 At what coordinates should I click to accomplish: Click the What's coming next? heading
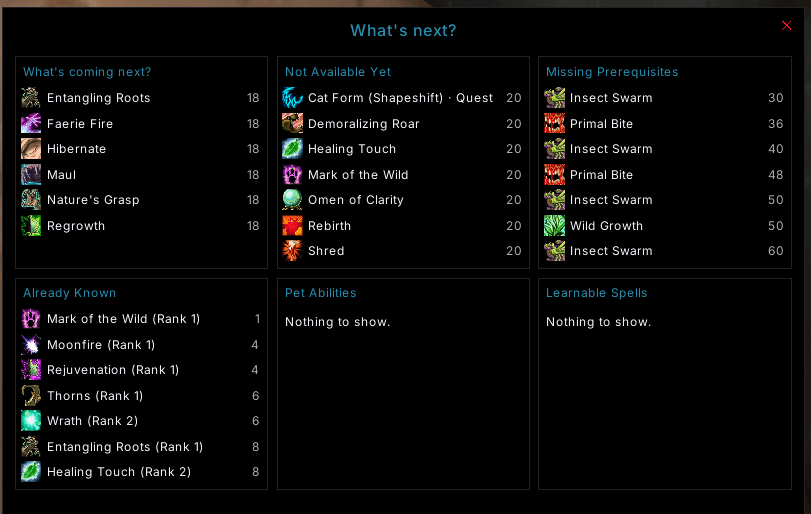coord(87,72)
